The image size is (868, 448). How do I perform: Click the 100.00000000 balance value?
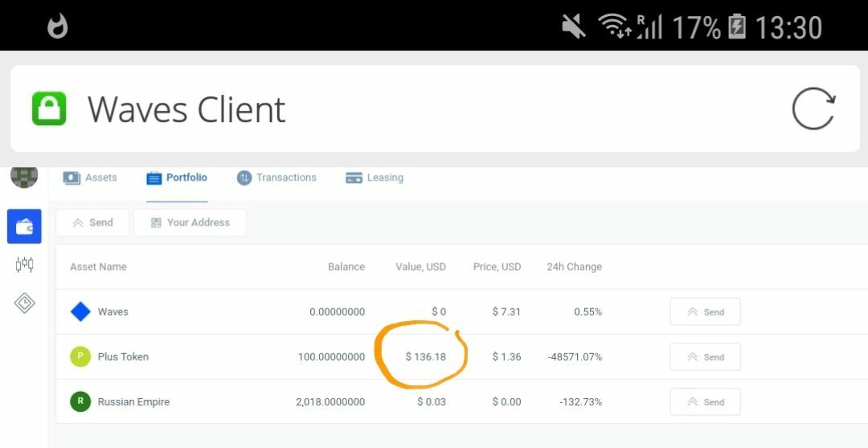pyautogui.click(x=332, y=356)
